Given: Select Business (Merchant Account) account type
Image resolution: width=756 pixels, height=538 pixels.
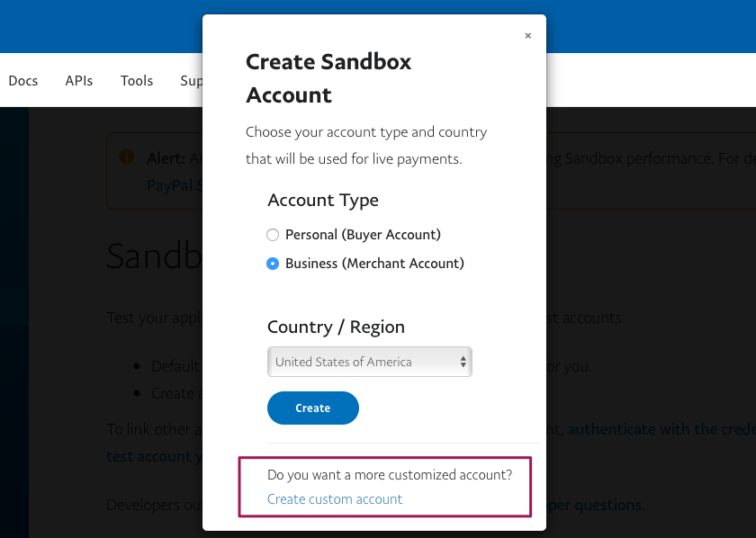Looking at the screenshot, I should click(x=273, y=263).
